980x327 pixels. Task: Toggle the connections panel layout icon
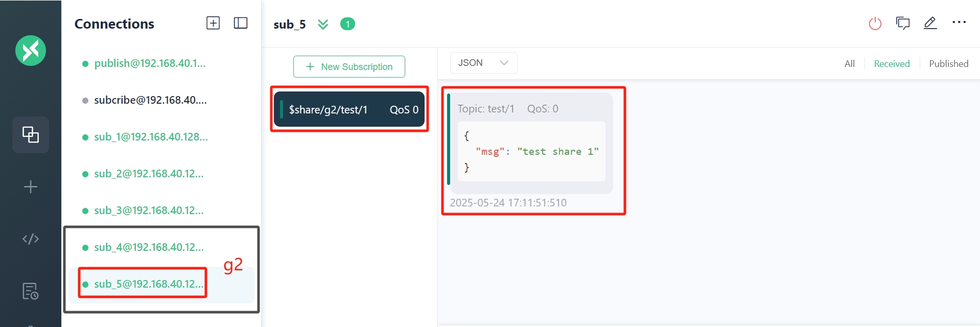click(x=241, y=23)
